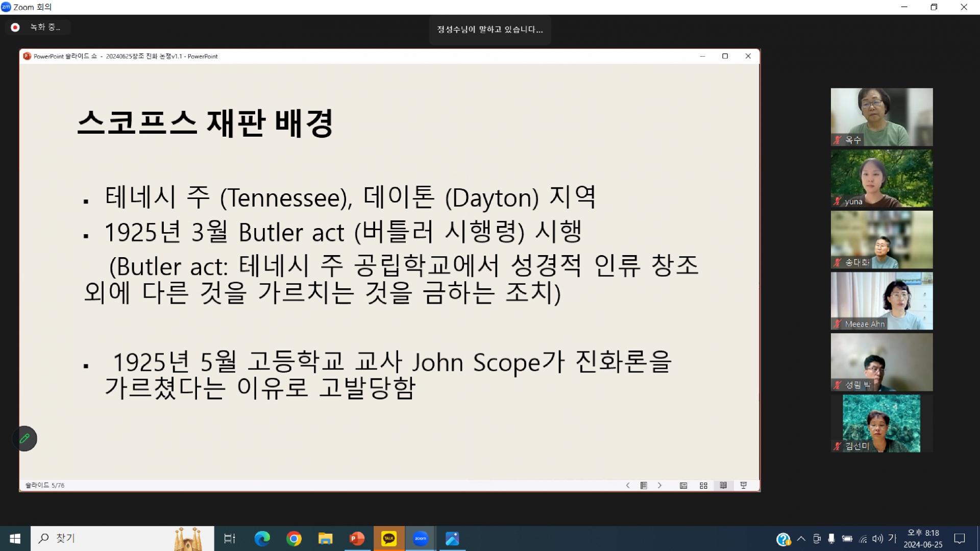Viewport: 980px width, 551px height.
Task: Open the volume control in tray
Action: (x=877, y=538)
